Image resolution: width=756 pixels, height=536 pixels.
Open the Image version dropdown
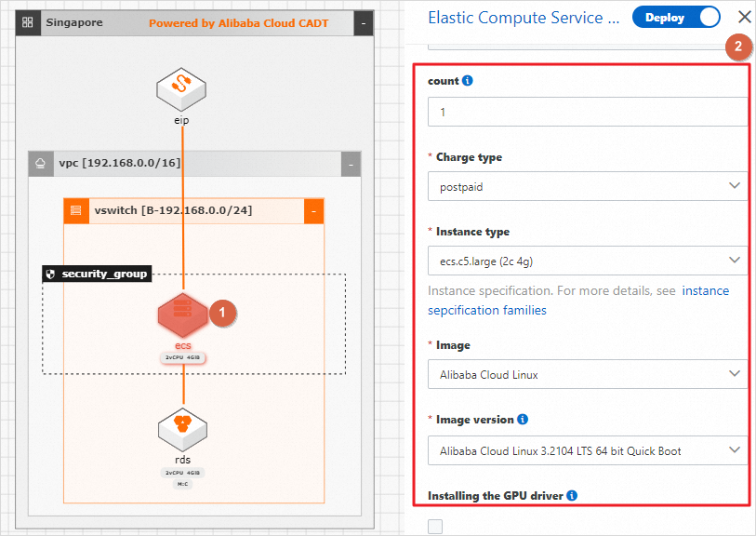[x=588, y=450]
